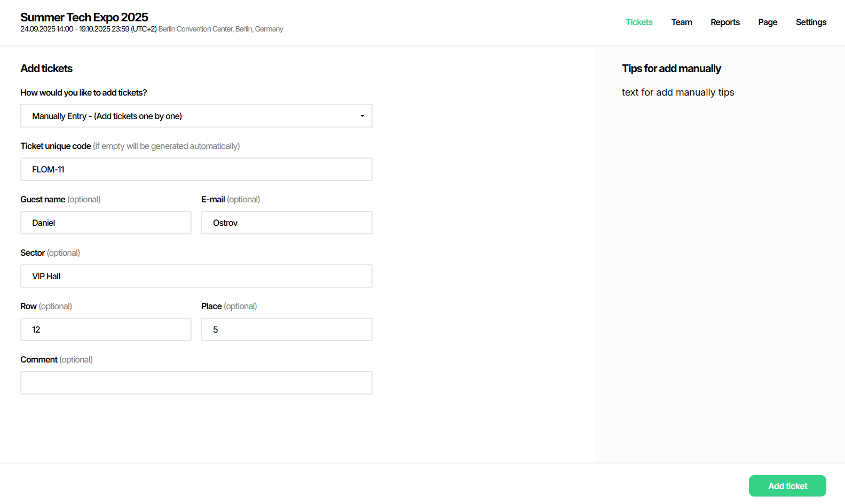The height and width of the screenshot is (504, 845).
Task: Switch to the Team tab
Action: pos(682,22)
